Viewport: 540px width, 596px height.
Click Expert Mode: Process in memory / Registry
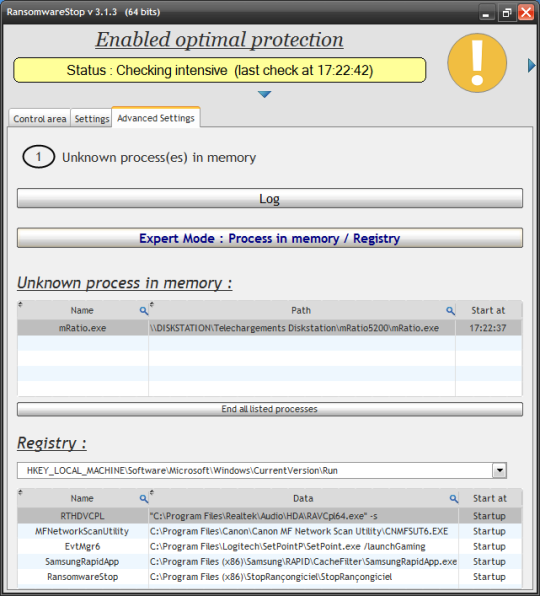(270, 238)
